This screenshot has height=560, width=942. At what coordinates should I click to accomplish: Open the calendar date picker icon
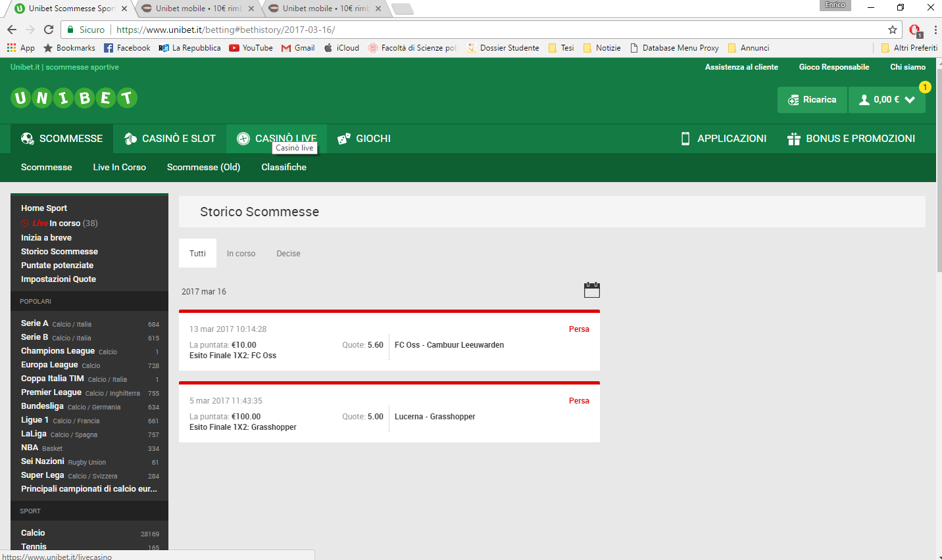pos(592,290)
